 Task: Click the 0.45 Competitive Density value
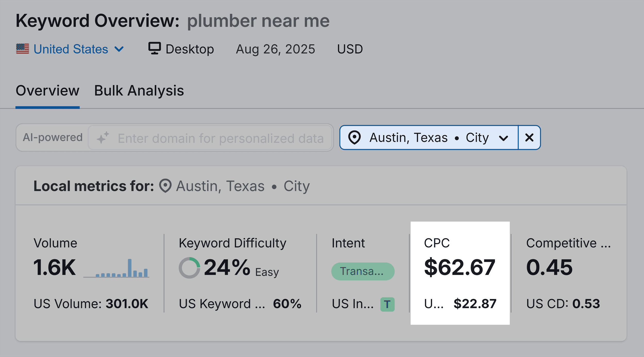point(549,267)
